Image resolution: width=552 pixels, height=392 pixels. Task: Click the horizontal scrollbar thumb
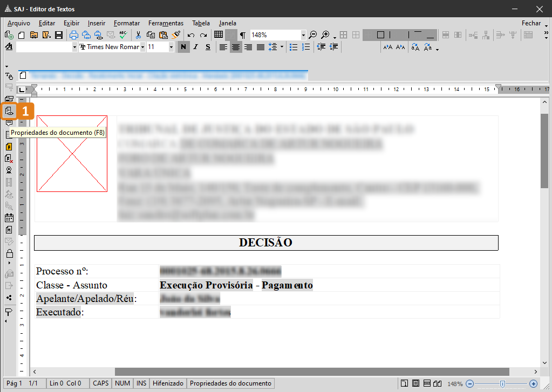312,372
